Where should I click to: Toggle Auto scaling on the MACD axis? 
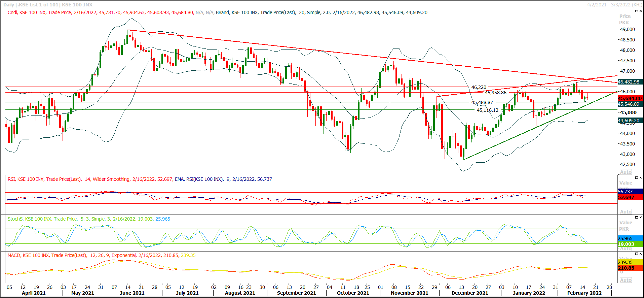[x=626, y=280]
